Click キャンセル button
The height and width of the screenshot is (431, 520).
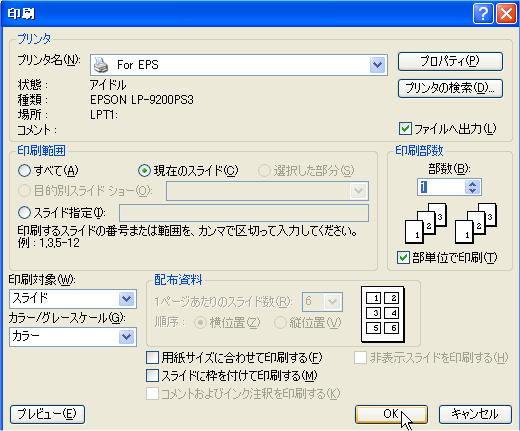coord(475,414)
